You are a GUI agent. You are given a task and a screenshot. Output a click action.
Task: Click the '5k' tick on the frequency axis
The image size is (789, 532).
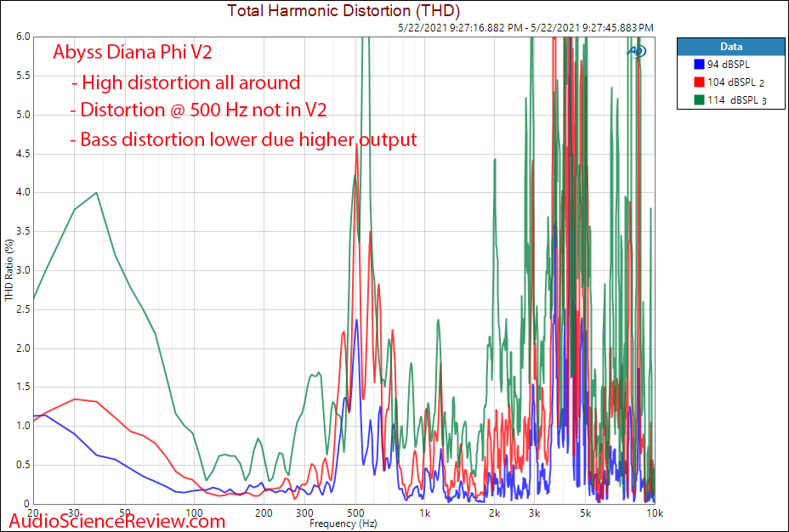click(586, 513)
